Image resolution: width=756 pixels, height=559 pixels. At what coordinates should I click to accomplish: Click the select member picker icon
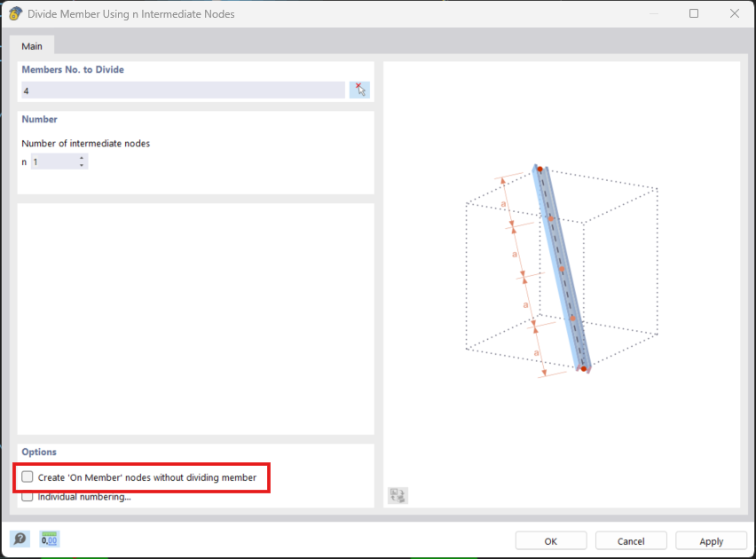359,91
